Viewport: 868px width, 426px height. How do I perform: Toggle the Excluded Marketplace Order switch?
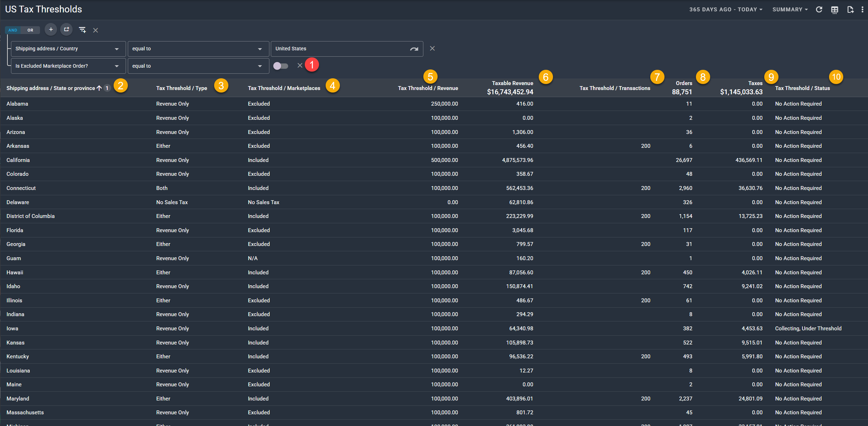281,66
